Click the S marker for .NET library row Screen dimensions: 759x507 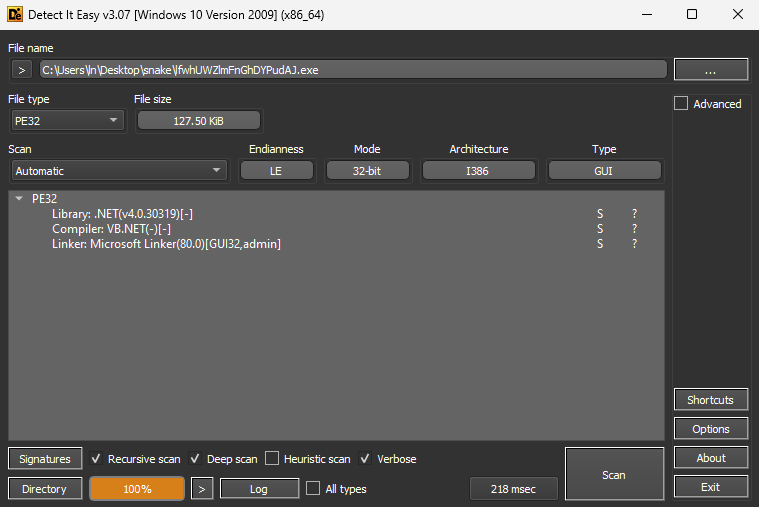(600, 214)
